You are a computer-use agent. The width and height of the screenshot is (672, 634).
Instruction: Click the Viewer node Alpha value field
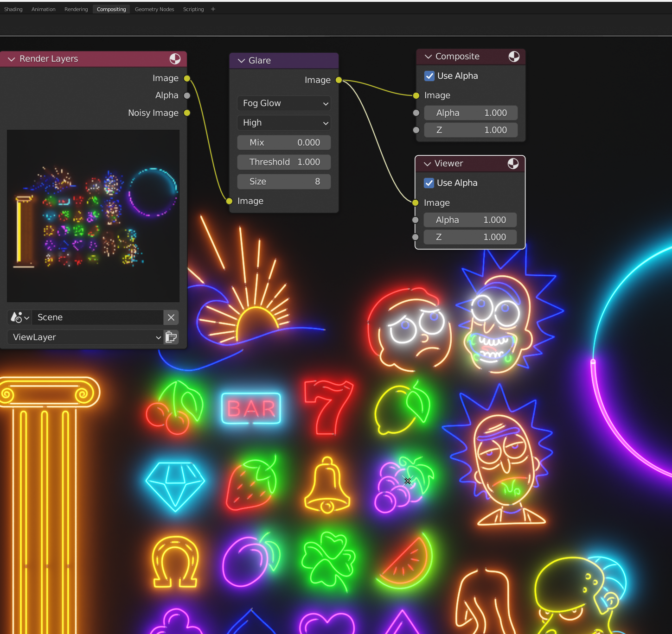470,220
